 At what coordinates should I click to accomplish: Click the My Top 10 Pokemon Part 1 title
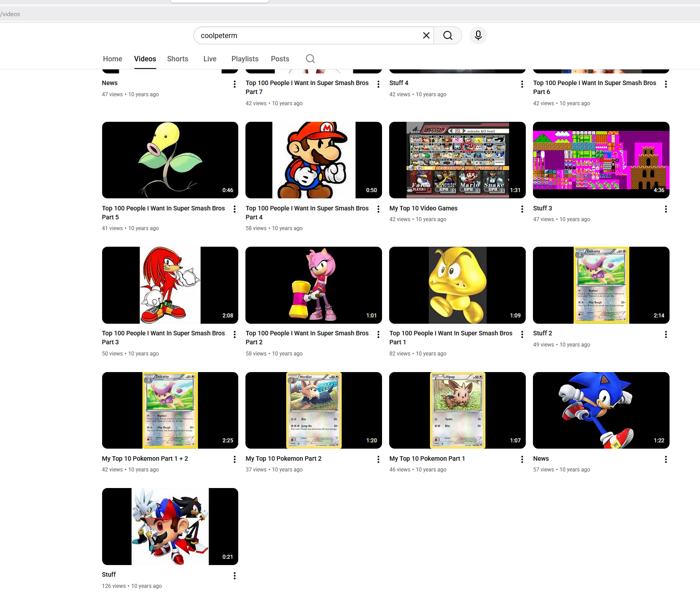point(427,458)
